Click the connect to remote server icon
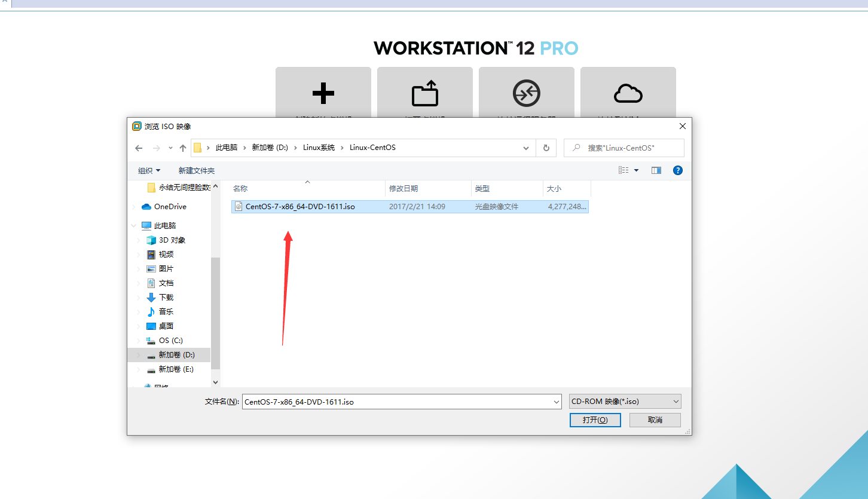 tap(527, 93)
